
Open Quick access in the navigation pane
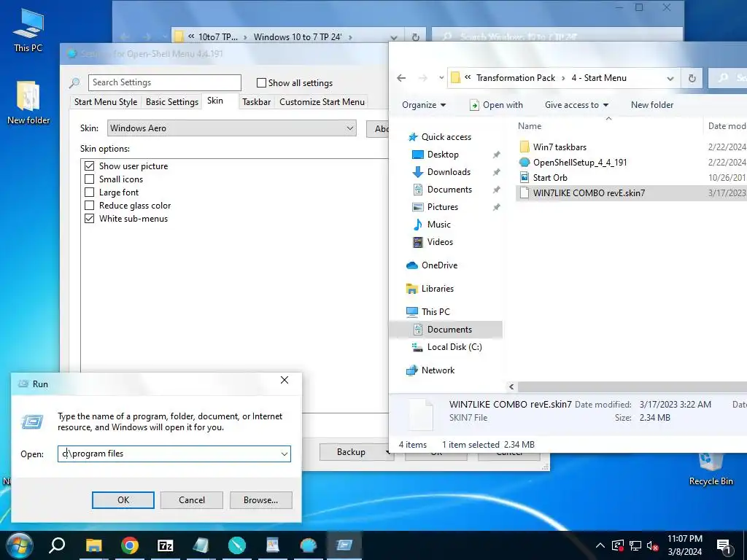tap(440, 137)
